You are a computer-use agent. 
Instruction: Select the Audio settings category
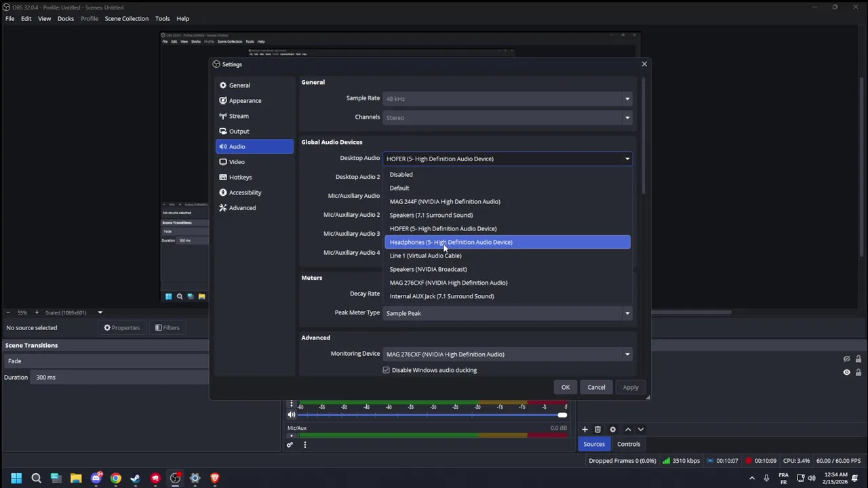[x=254, y=146]
